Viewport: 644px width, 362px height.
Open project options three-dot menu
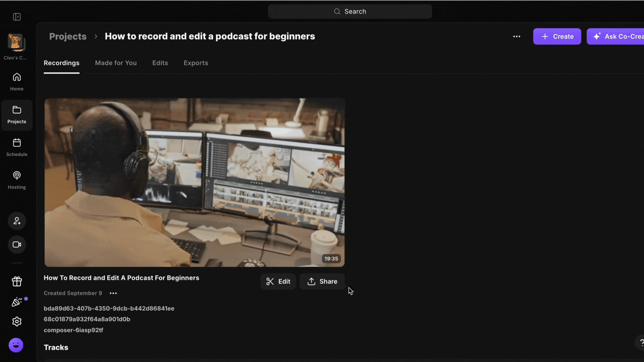[517, 37]
